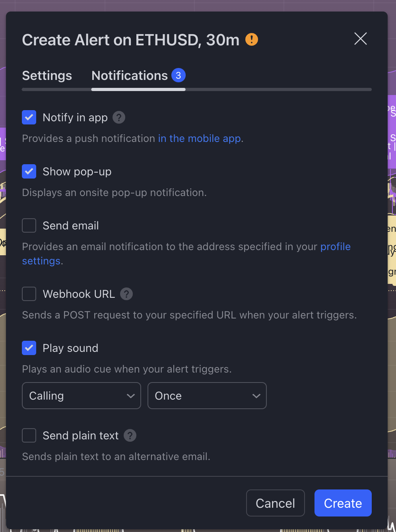This screenshot has height=532, width=396.
Task: Click the orange warning icon beside title
Action: [252, 40]
